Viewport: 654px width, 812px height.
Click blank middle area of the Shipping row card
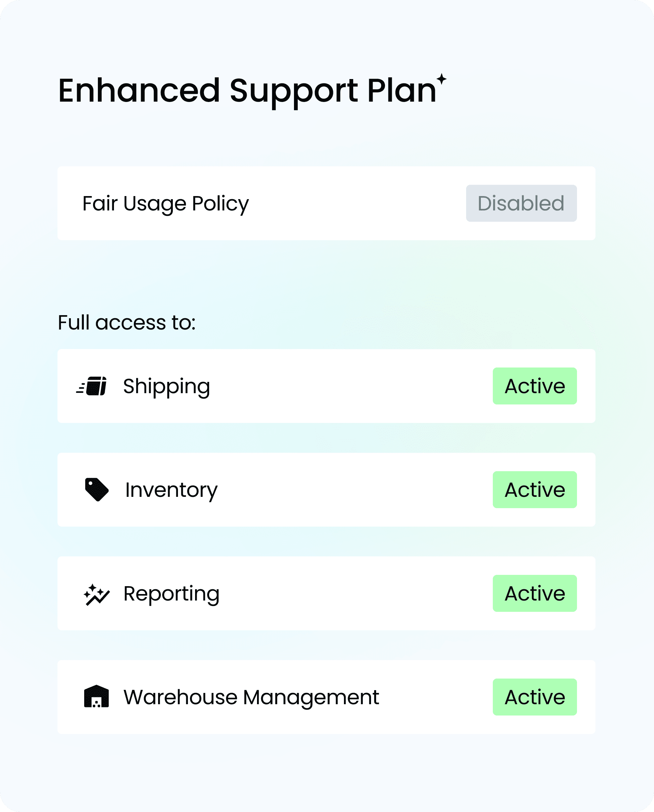tap(350, 386)
